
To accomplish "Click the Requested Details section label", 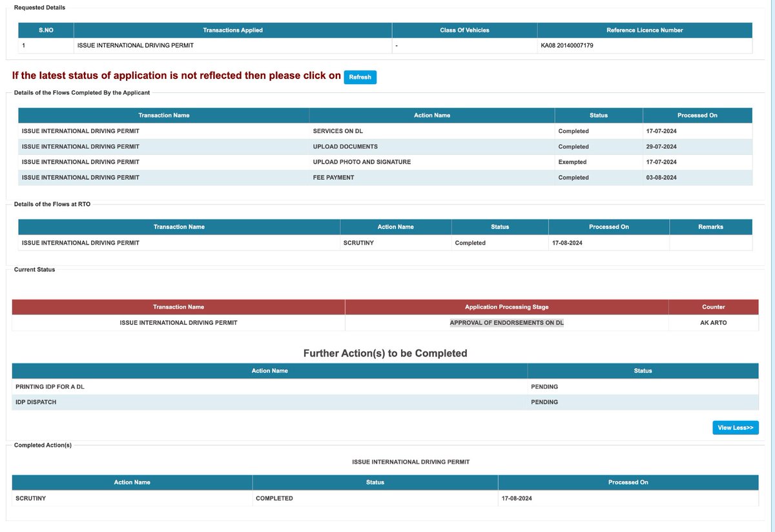I will point(39,8).
